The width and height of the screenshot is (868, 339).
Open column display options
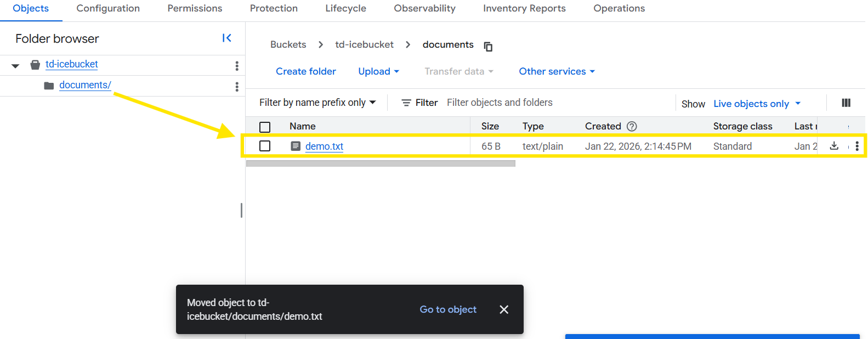click(846, 103)
